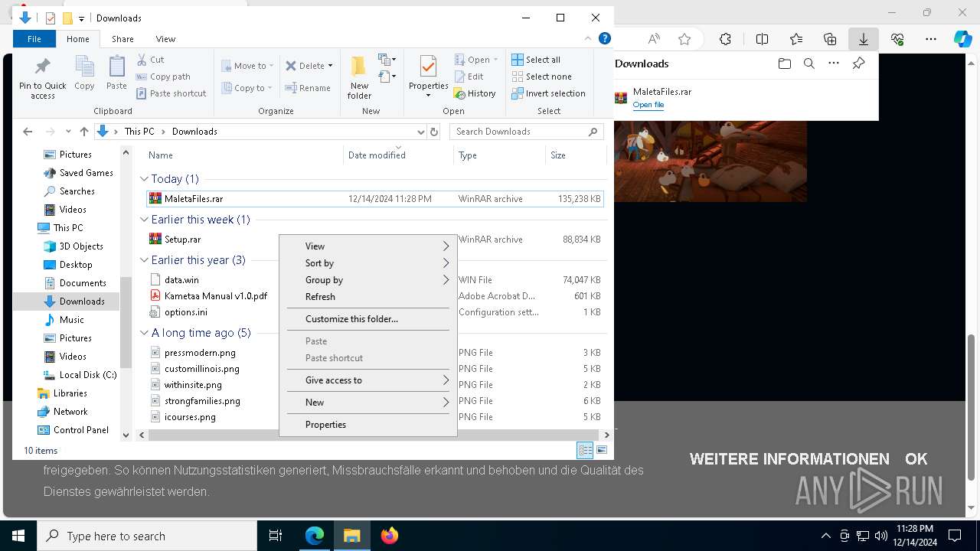Click Edit in Open group
The image size is (980, 551).
click(469, 77)
